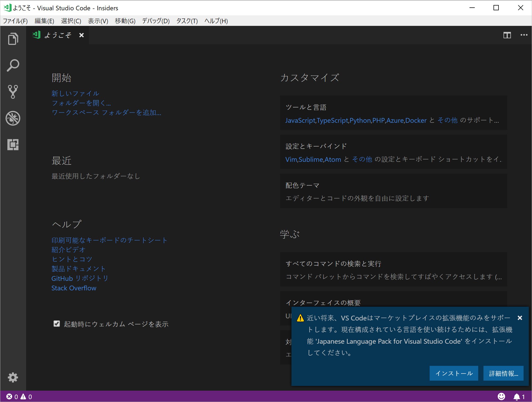This screenshot has height=402, width=532.
Task: Open the Search view in activity bar
Action: pos(13,65)
